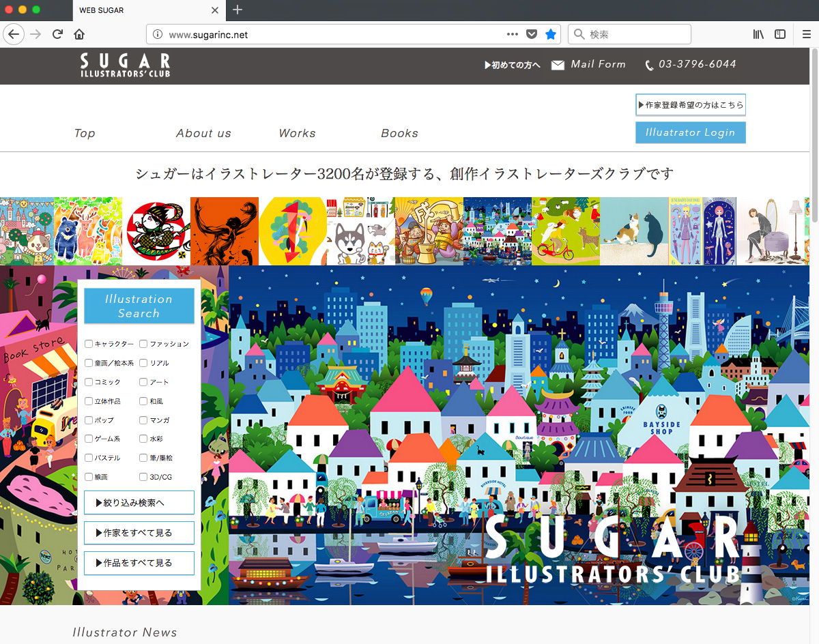The image size is (819, 644).
Task: Check the ポップ checkbox
Action: pyautogui.click(x=89, y=420)
